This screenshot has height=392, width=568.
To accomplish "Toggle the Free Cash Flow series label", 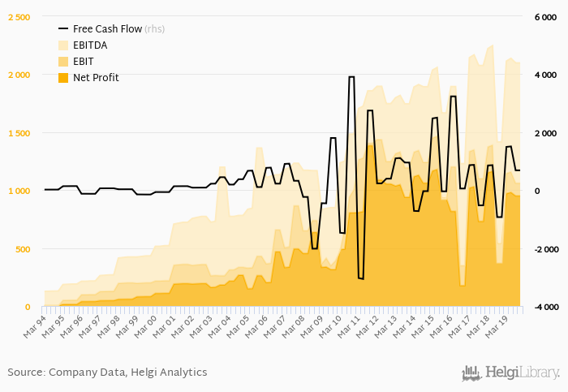I will [107, 29].
